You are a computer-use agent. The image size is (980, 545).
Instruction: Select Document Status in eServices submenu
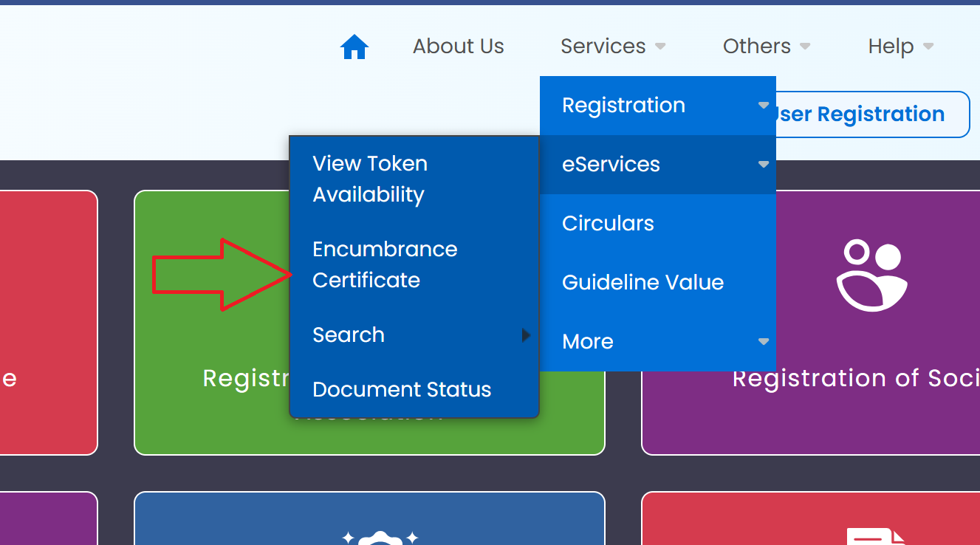[402, 390]
